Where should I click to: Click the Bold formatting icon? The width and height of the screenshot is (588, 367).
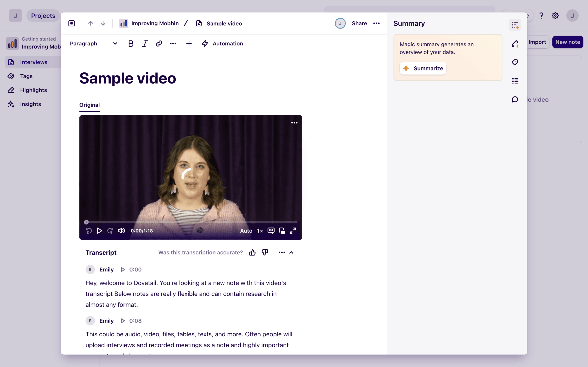point(131,44)
